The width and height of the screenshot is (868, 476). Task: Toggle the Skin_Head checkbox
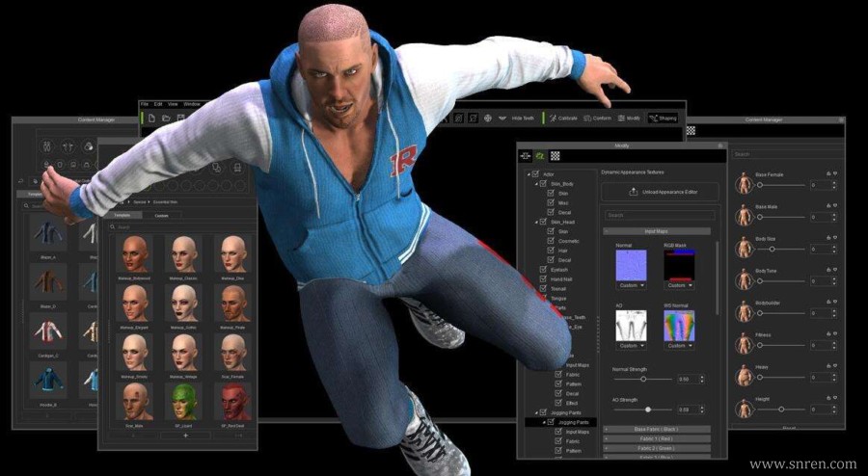544,222
